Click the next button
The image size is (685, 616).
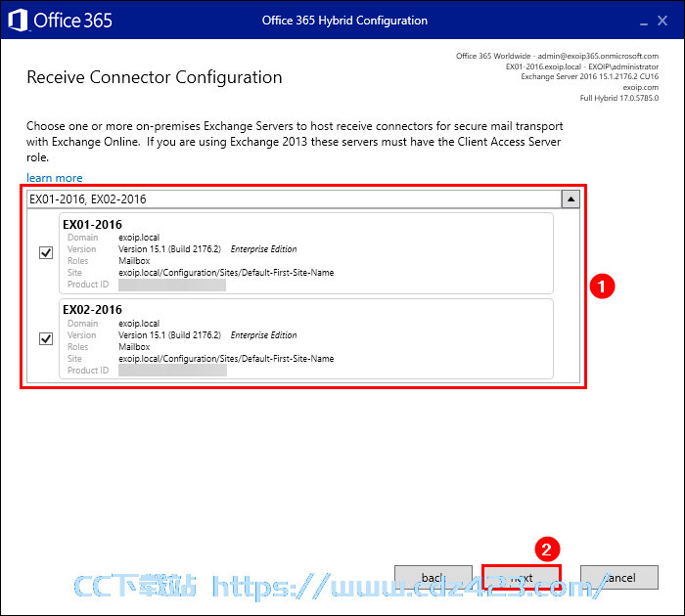(522, 577)
